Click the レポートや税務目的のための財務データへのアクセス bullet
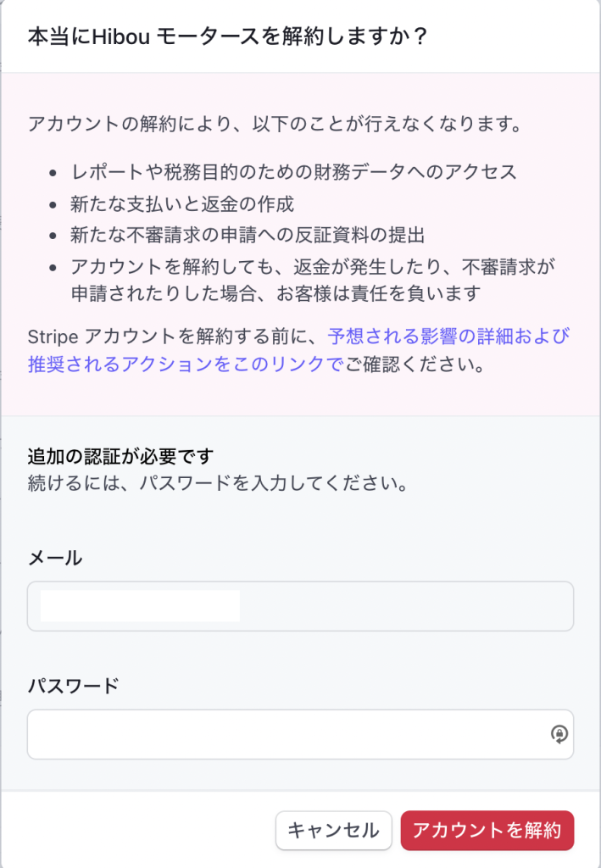Screen dimensions: 601x868 pyautogui.click(x=293, y=172)
